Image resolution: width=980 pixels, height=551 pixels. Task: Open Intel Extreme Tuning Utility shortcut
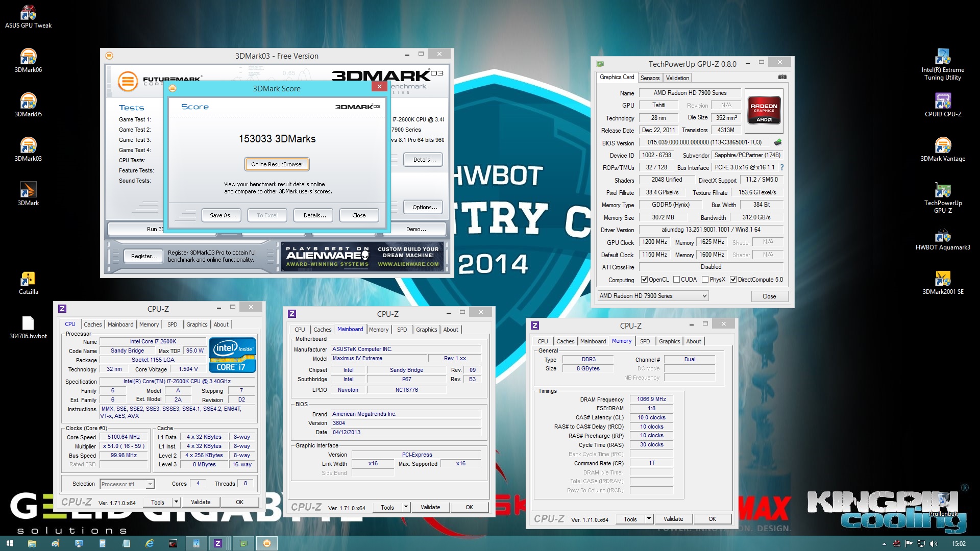point(943,65)
